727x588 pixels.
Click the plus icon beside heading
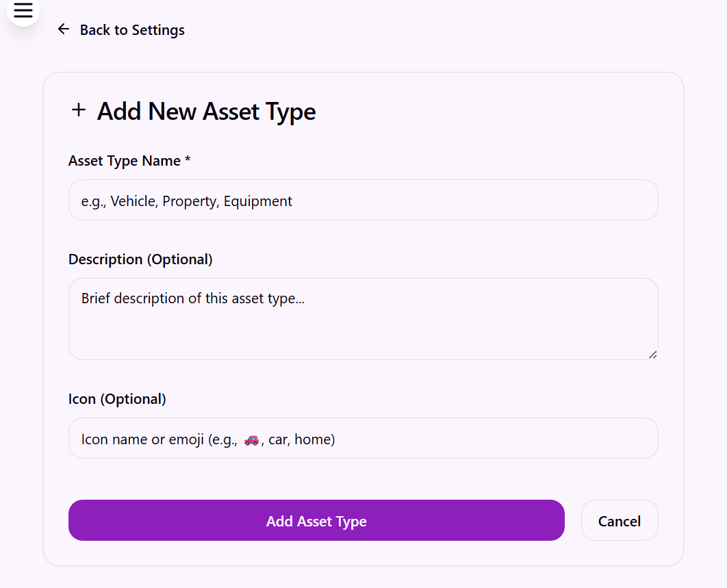(x=79, y=110)
